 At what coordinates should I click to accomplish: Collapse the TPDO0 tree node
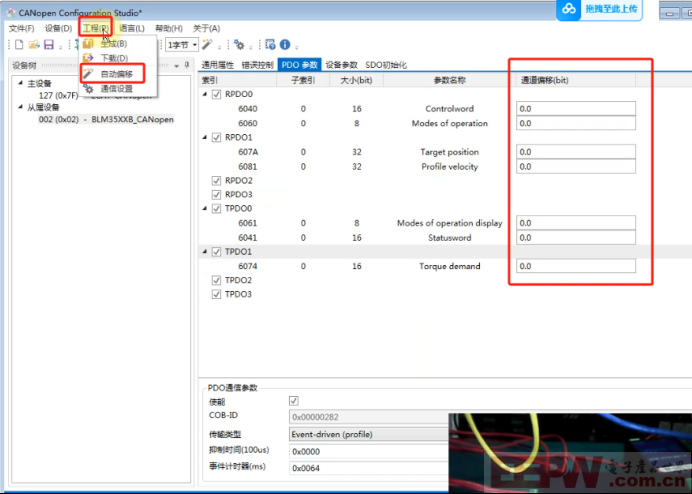coord(205,208)
